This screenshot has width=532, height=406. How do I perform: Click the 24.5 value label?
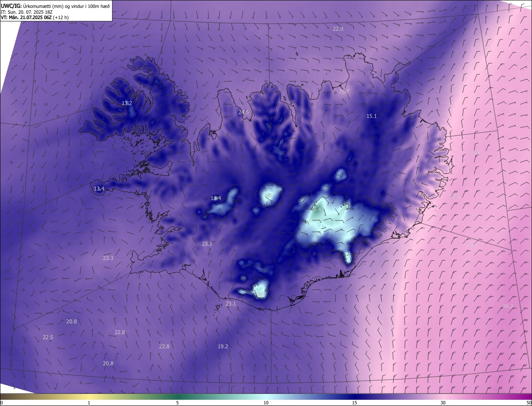244,112
